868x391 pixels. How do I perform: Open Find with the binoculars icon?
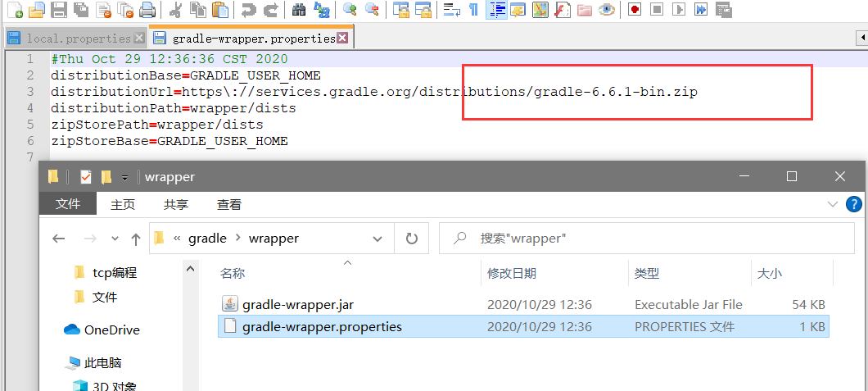click(299, 9)
